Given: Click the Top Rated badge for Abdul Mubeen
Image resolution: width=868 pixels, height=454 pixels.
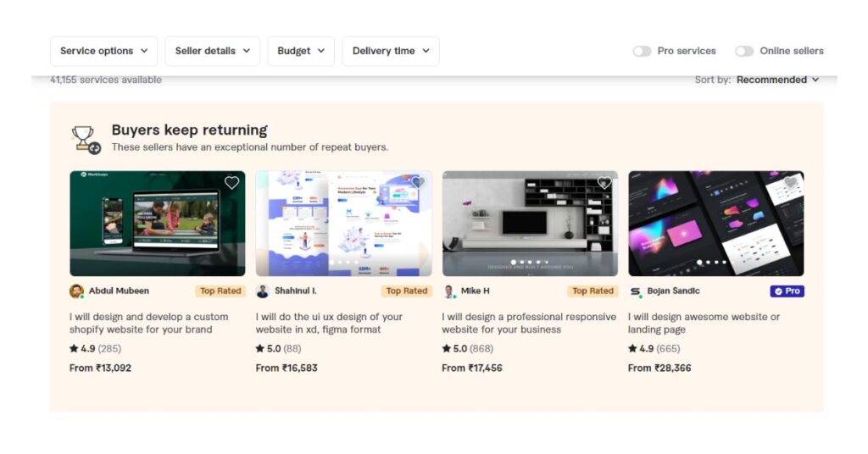Looking at the screenshot, I should point(220,291).
